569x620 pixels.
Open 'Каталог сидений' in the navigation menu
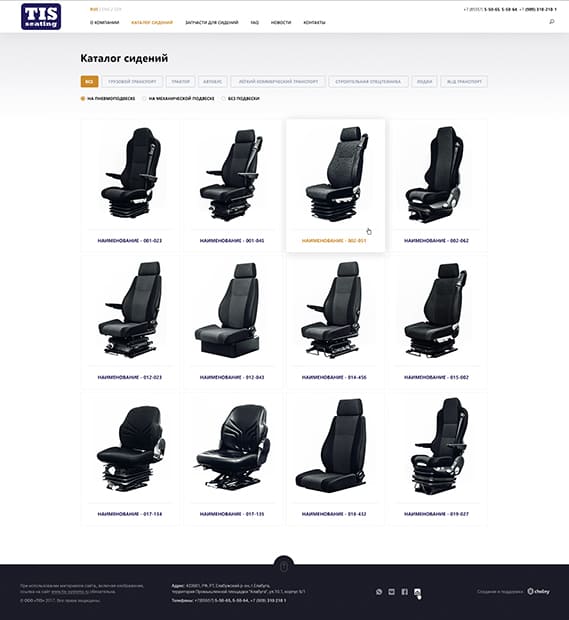coord(152,23)
